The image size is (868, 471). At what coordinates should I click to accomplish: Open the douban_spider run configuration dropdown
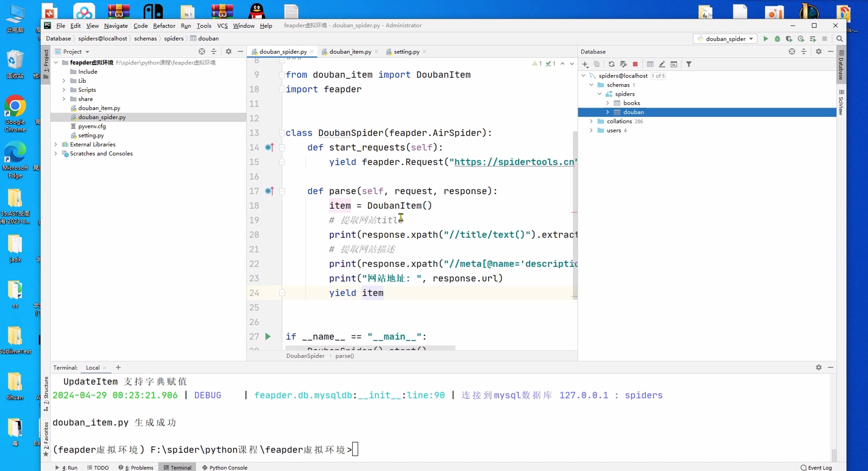726,39
